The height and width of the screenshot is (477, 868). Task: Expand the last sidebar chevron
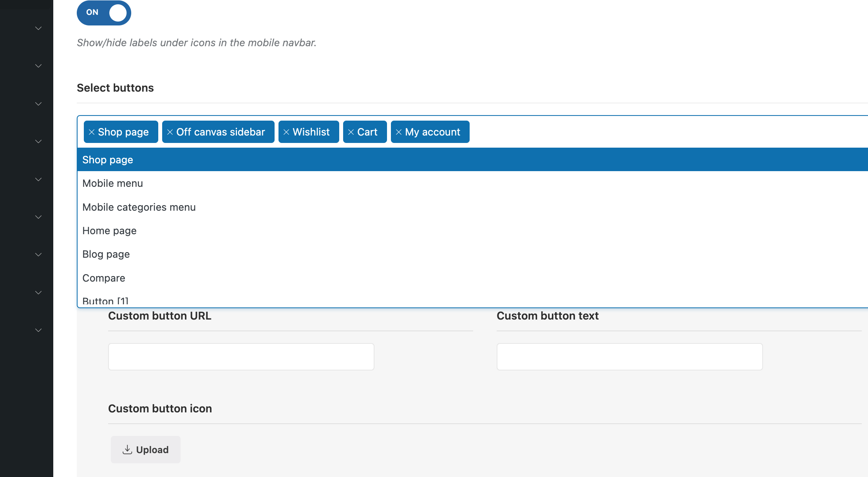click(x=38, y=330)
